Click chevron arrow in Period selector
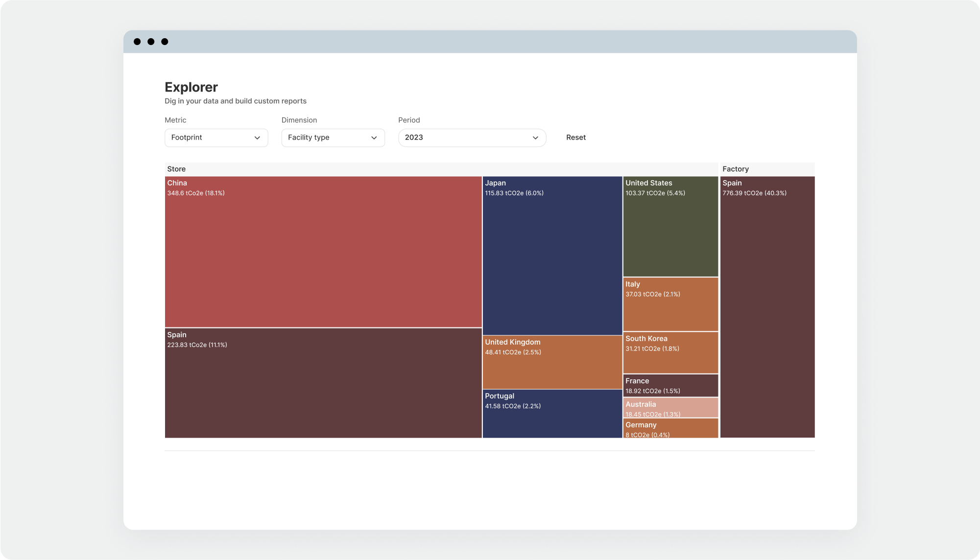This screenshot has height=560, width=980. 535,138
